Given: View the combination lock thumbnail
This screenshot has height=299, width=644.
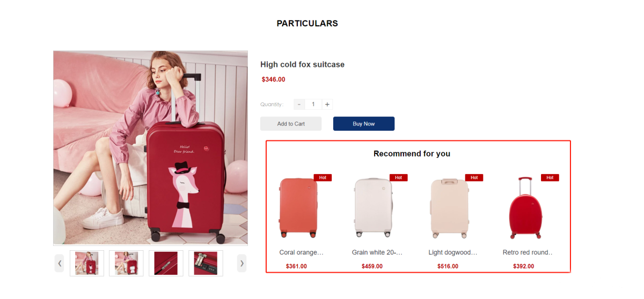Looking at the screenshot, I should coord(206,263).
